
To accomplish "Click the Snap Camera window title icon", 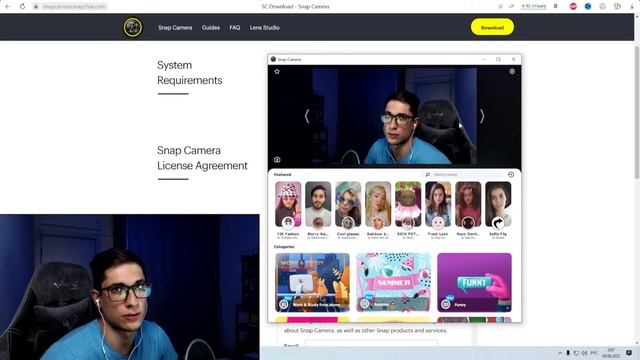I will tap(273, 59).
